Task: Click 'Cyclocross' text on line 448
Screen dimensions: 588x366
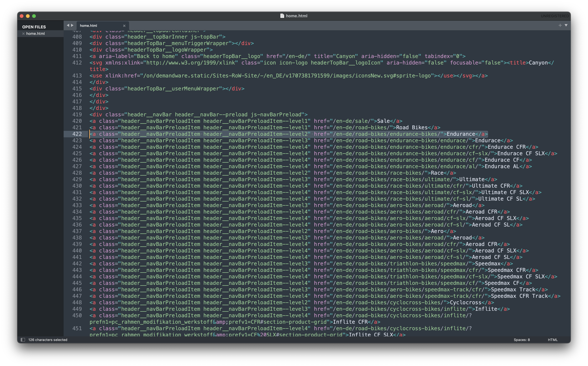Action: point(465,303)
